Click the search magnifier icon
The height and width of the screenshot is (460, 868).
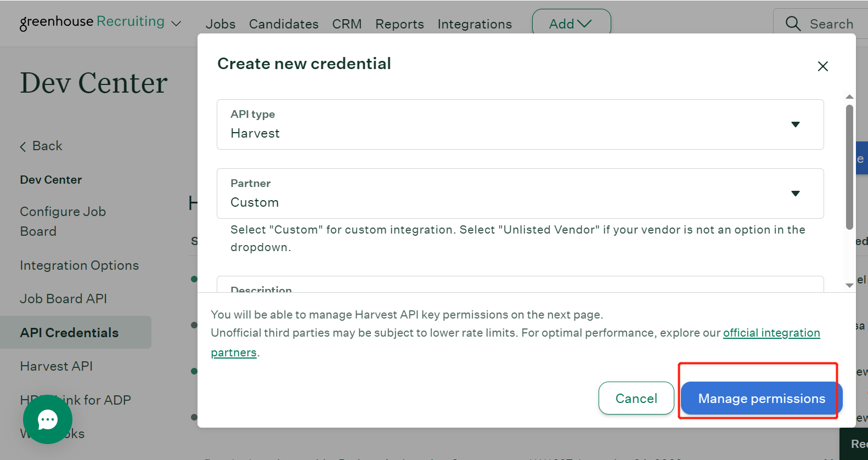click(793, 24)
